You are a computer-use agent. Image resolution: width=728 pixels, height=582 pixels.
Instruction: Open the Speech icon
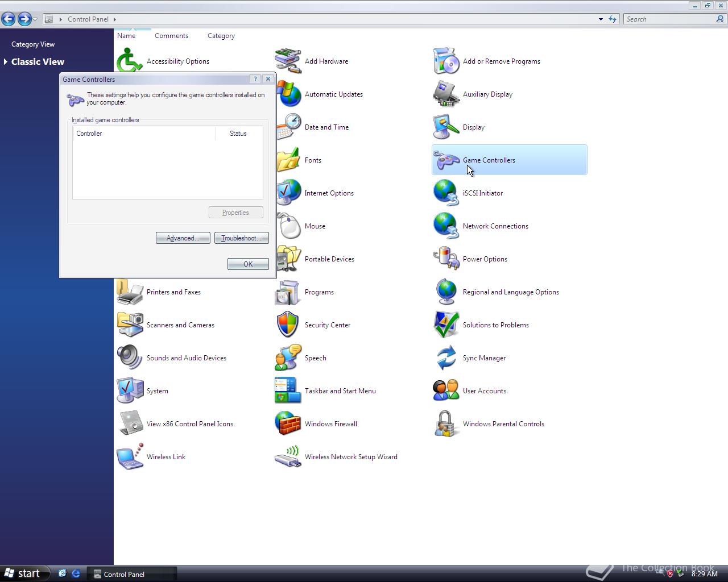(288, 358)
